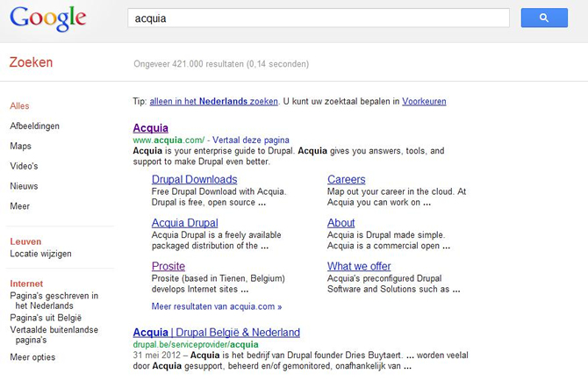Viewport: 588px width, 381px height.
Task: Click the www.acquia.com/ green URL
Action: [x=169, y=140]
